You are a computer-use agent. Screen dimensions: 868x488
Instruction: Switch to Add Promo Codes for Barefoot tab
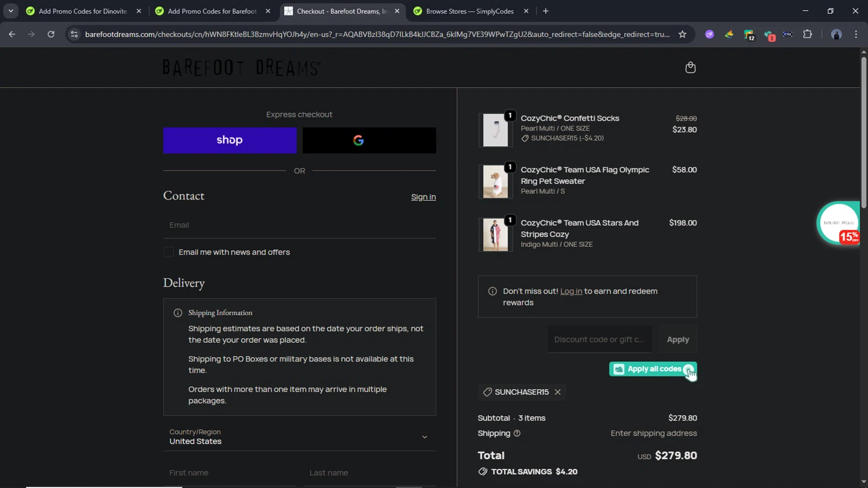coord(212,11)
